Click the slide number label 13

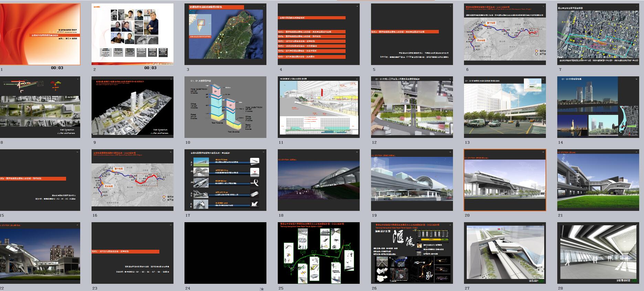coord(467,142)
